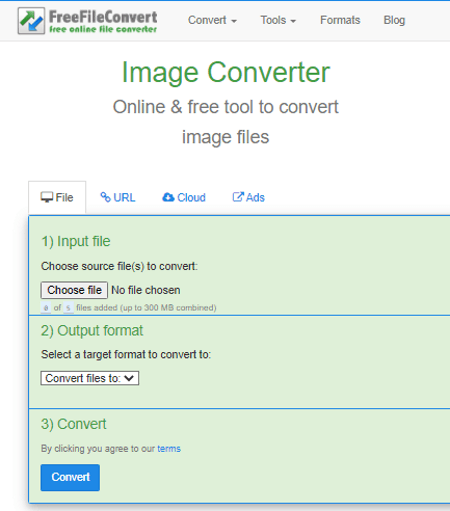Click the external link icon beside Ads

238,197
